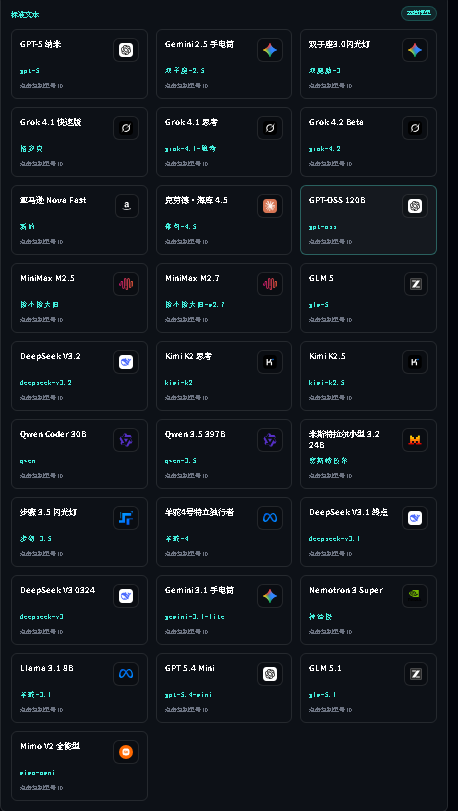Click the pill-shaped count badge at top right
The image size is (458, 811).
click(419, 13)
